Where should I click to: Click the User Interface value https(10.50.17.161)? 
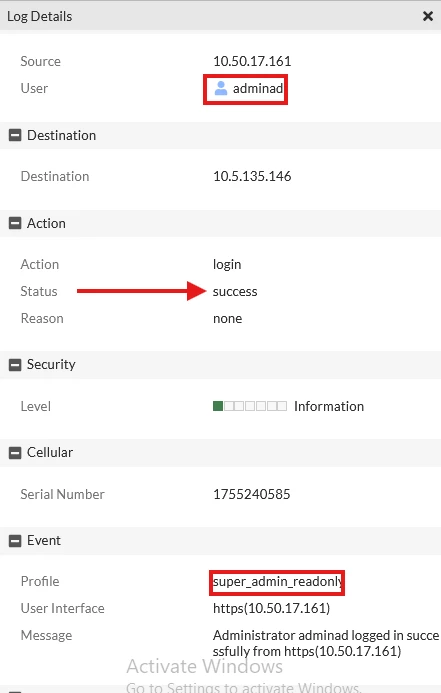(271, 609)
